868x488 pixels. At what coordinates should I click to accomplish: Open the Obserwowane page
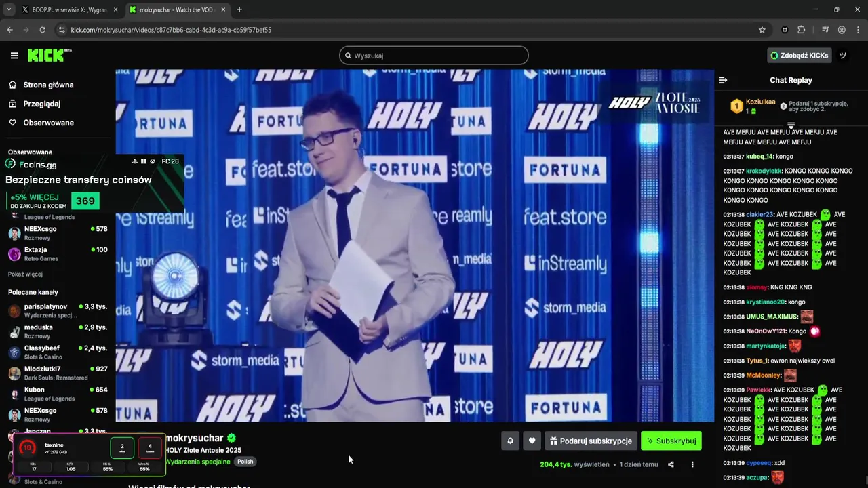click(49, 123)
